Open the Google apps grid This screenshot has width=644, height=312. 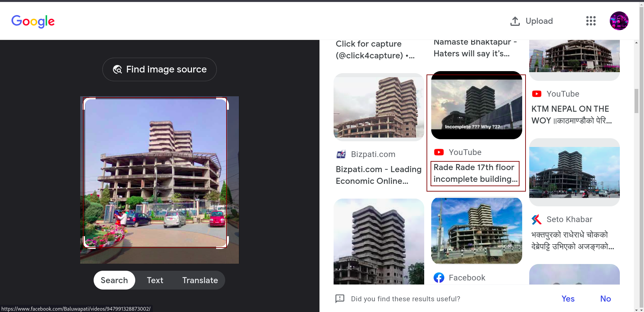(x=591, y=21)
